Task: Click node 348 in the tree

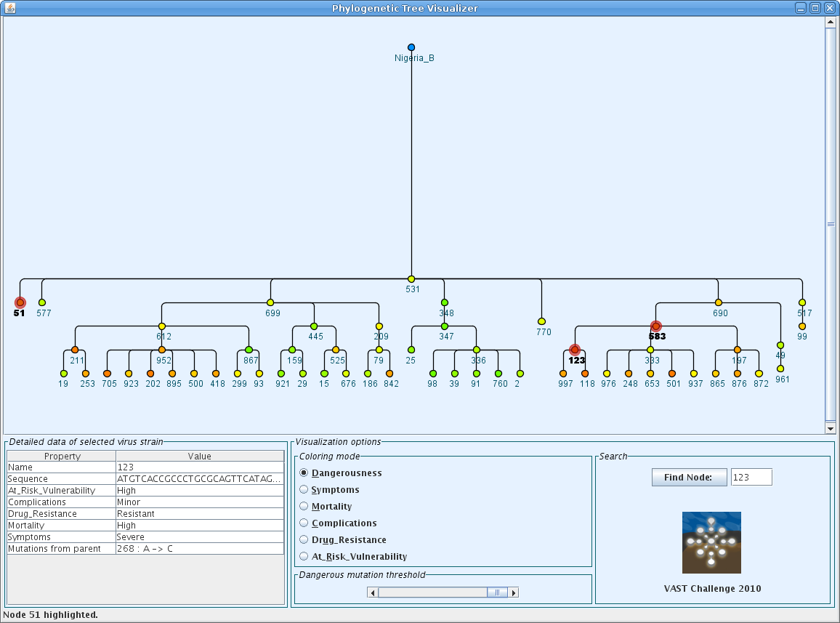Action: pos(445,303)
